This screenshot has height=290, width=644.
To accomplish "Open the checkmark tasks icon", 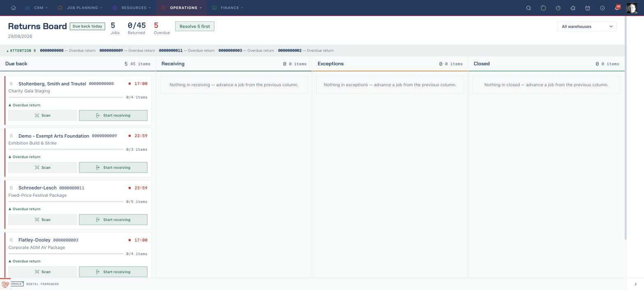I will 603,8.
